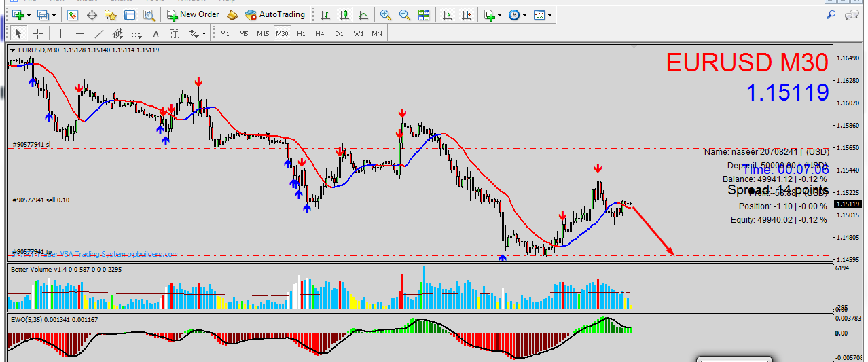The image size is (868, 362).
Task: Switch to the MN monthly timeframe
Action: click(376, 33)
